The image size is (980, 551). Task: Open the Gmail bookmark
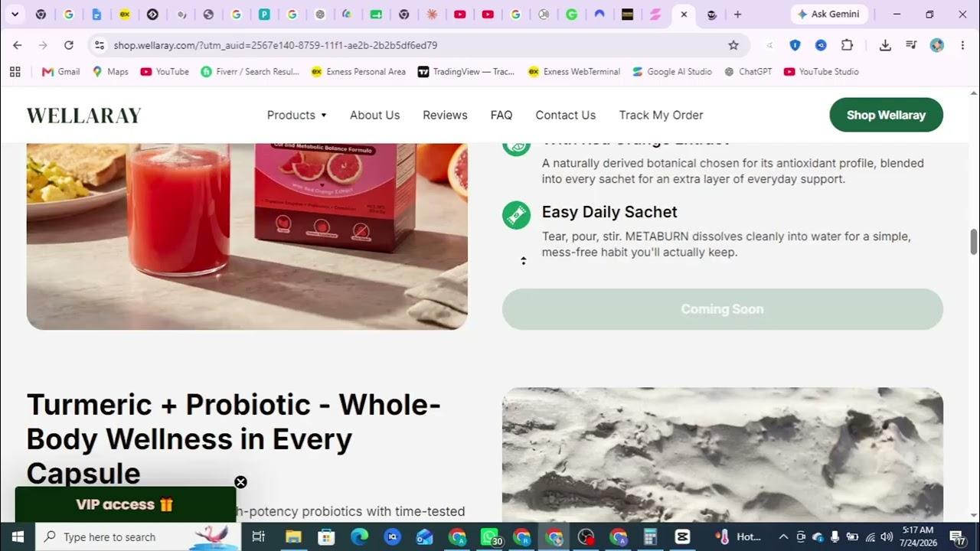pos(60,72)
